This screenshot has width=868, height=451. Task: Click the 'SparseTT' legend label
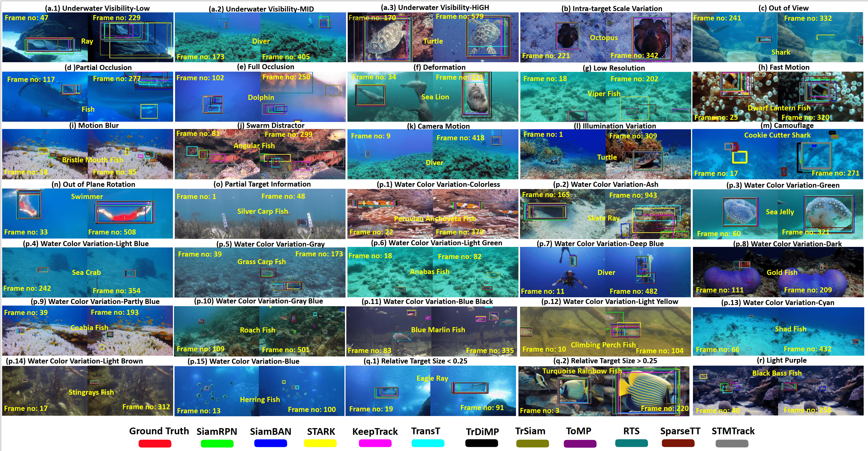680,431
